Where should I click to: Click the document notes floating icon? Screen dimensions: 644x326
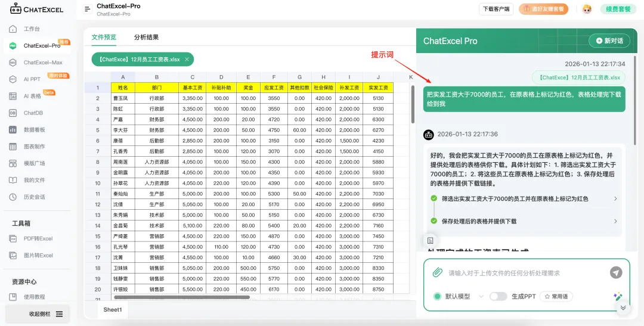click(429, 240)
